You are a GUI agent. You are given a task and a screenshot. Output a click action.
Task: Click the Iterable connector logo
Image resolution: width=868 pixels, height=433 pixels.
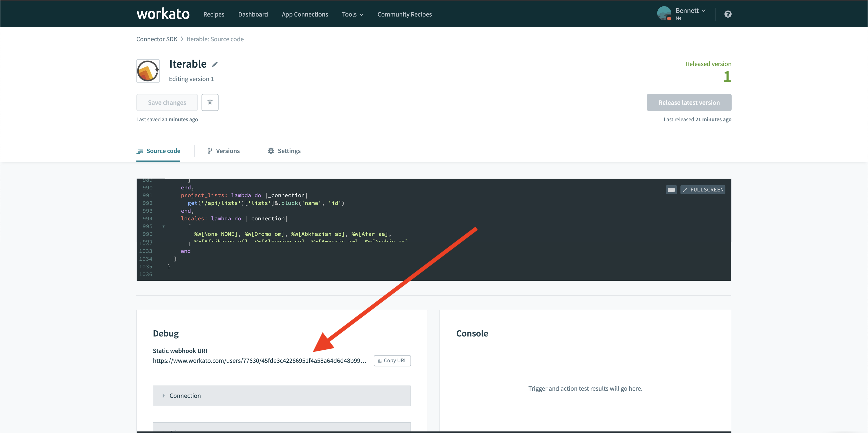148,71
